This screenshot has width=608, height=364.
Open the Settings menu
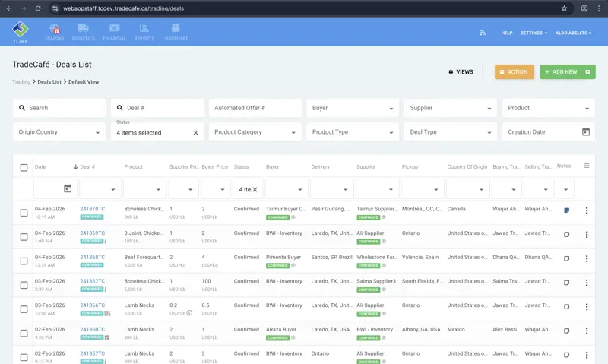pos(534,33)
